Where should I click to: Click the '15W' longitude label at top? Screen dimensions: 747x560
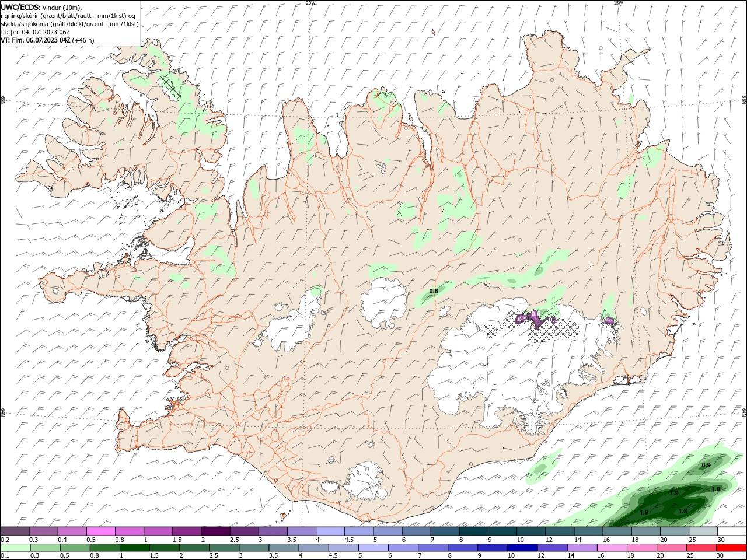point(618,3)
